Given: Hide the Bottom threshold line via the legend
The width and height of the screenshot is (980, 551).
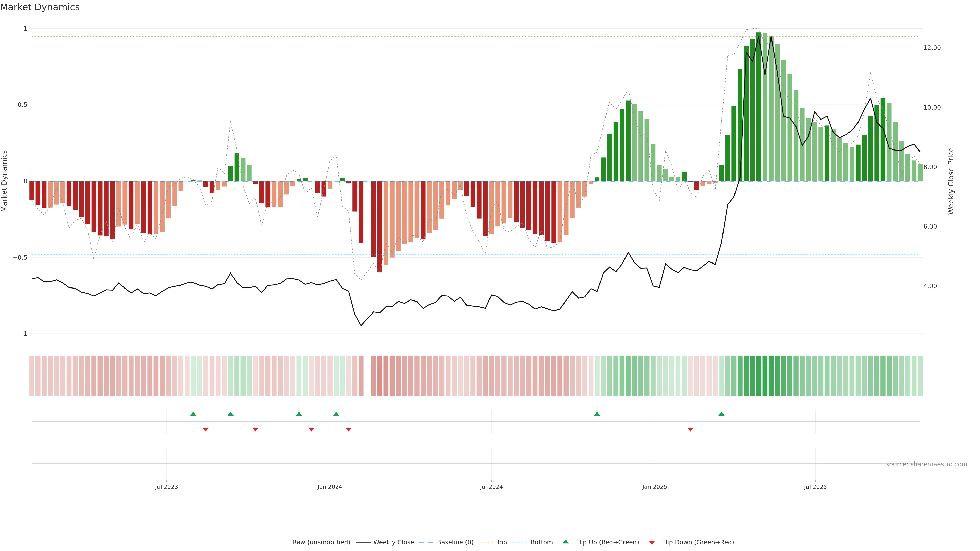Looking at the screenshot, I should click(541, 542).
